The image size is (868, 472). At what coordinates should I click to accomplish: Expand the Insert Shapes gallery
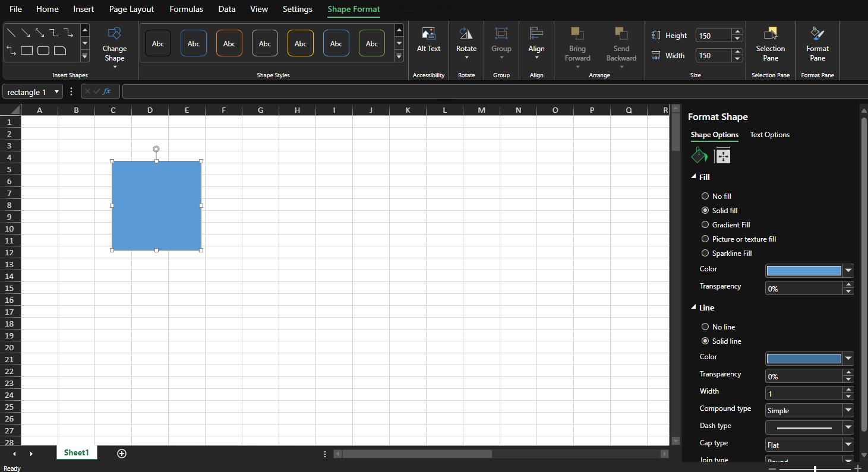point(85,56)
